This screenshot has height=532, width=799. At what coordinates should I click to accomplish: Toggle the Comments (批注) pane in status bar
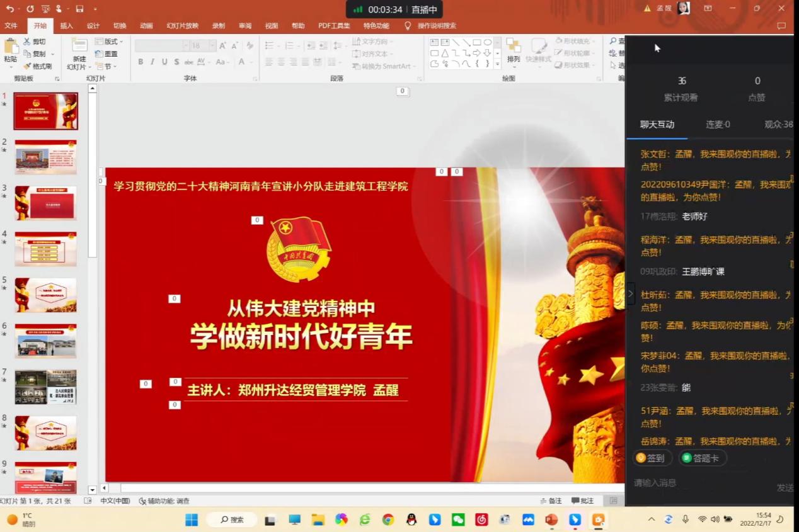point(582,501)
